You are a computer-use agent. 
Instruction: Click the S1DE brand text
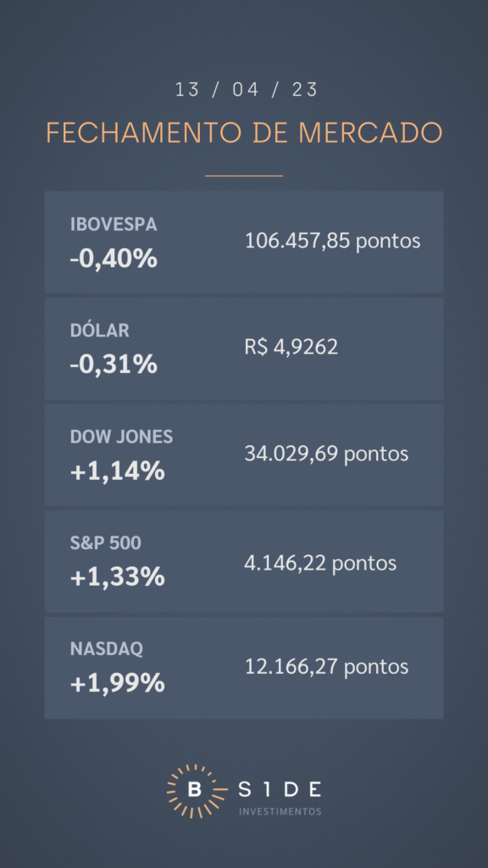[280, 790]
